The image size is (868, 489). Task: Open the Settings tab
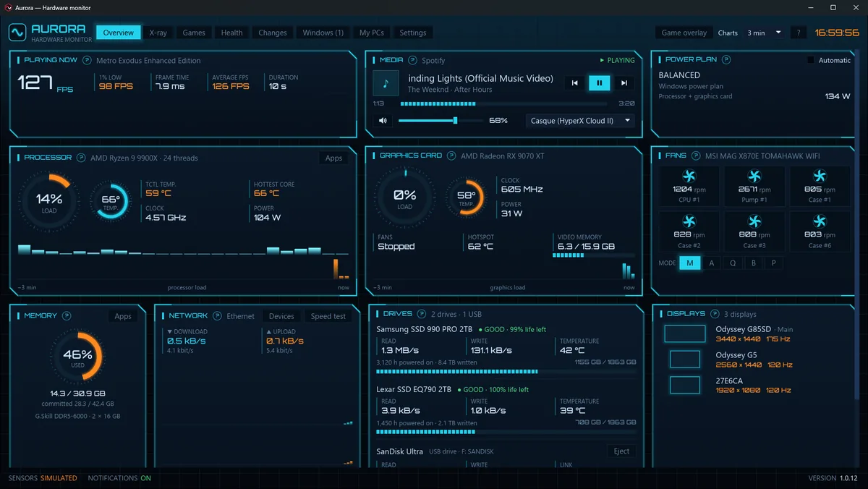click(413, 33)
